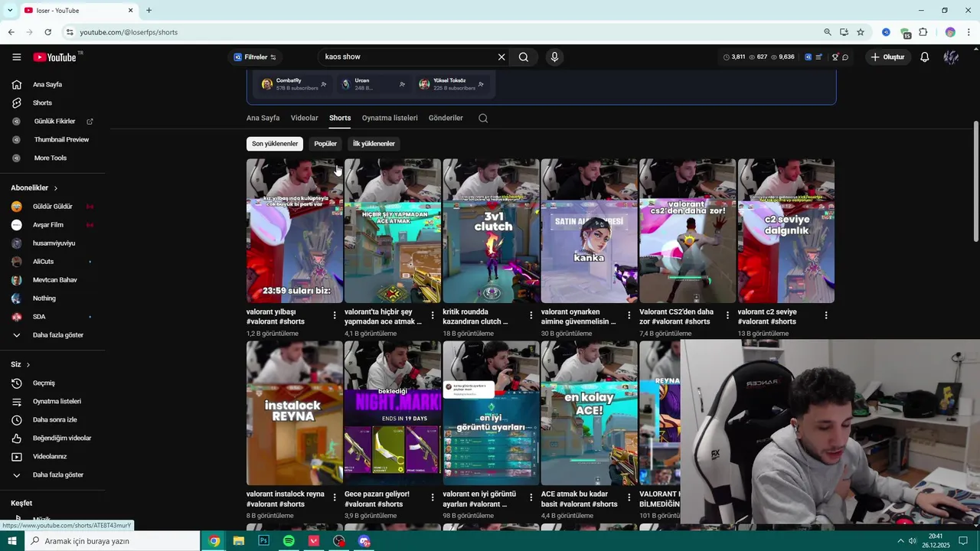Click the taskbar volume icon
The height and width of the screenshot is (551, 980).
pyautogui.click(x=913, y=541)
